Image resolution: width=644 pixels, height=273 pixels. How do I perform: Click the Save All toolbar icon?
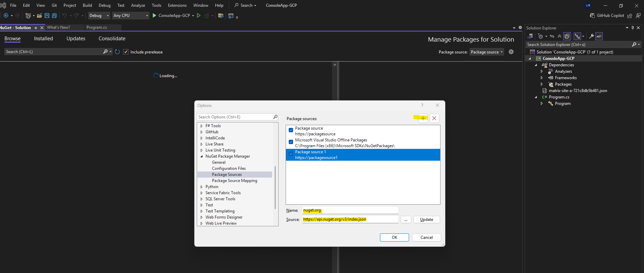click(54, 16)
